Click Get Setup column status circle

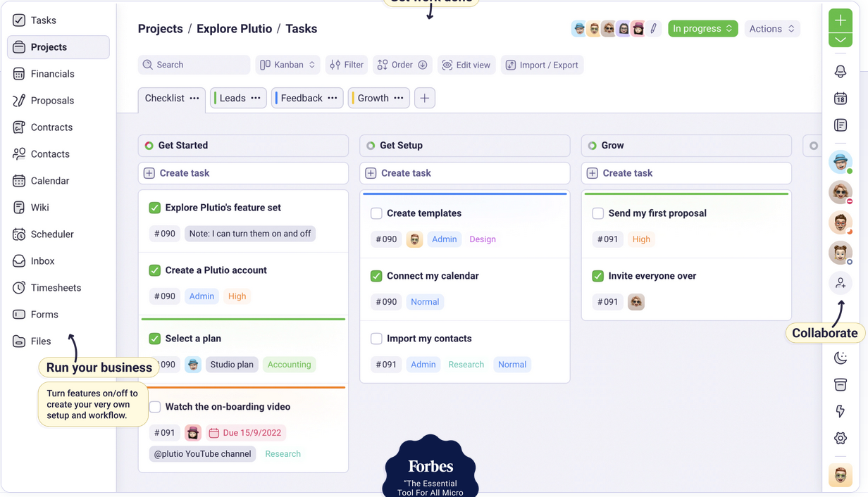pos(371,146)
